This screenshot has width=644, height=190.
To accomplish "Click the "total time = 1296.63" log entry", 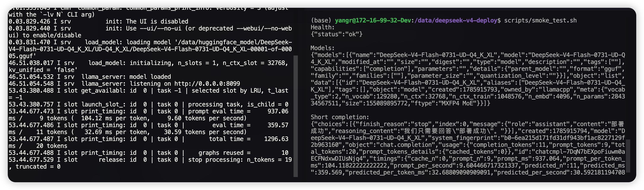I will [248, 139].
